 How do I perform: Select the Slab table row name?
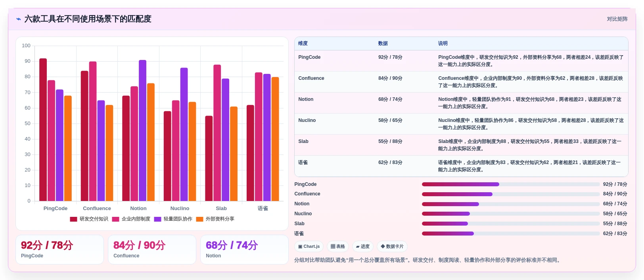coord(303,141)
